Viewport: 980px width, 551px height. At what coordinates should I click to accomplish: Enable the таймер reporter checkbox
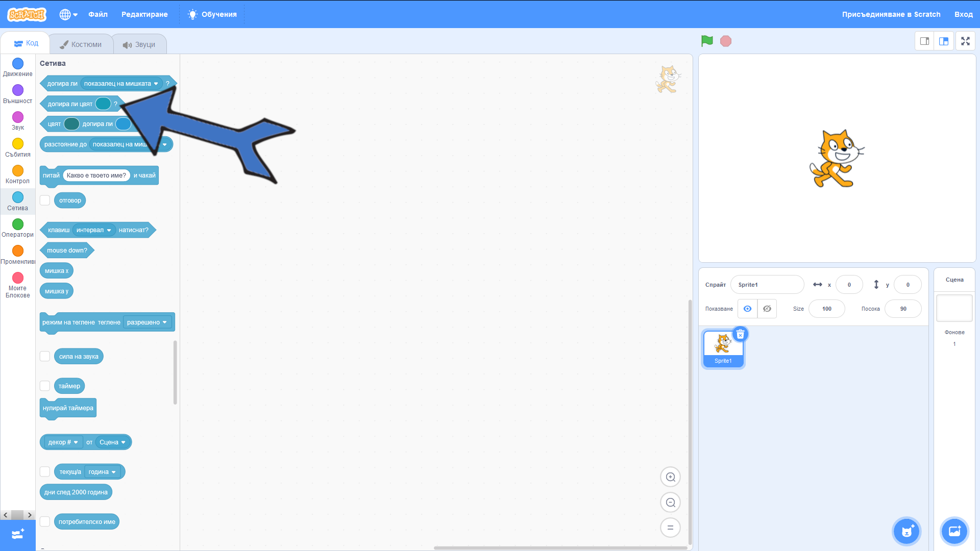[45, 386]
